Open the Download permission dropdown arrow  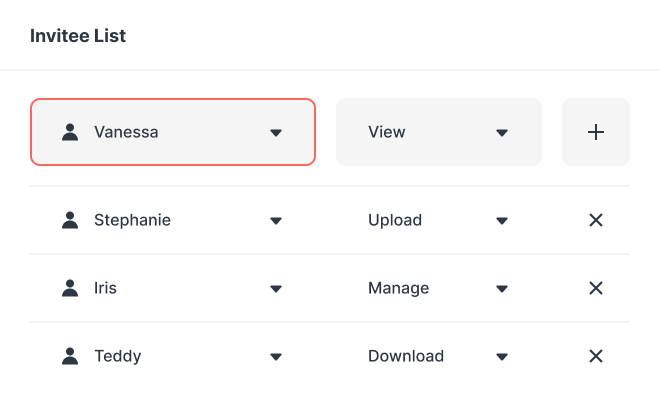pos(502,356)
